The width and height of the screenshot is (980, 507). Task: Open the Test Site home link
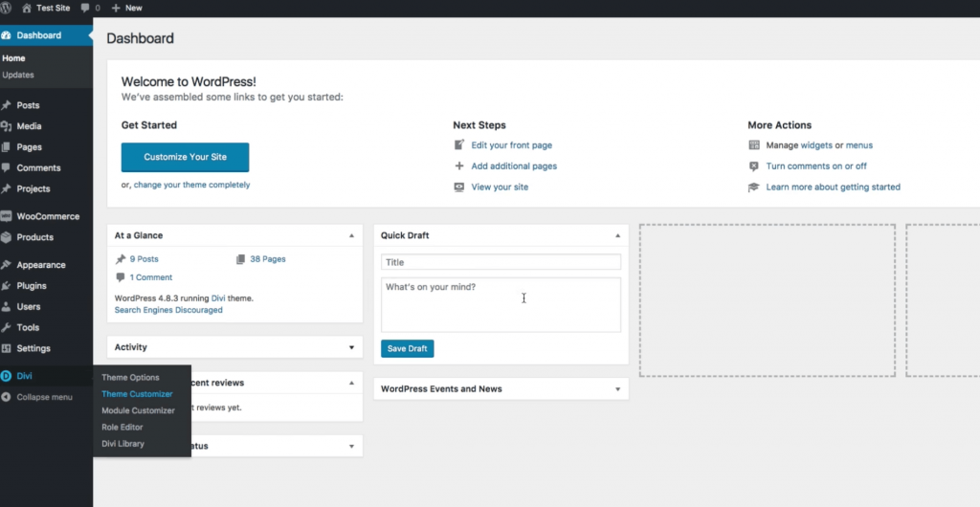coord(46,8)
